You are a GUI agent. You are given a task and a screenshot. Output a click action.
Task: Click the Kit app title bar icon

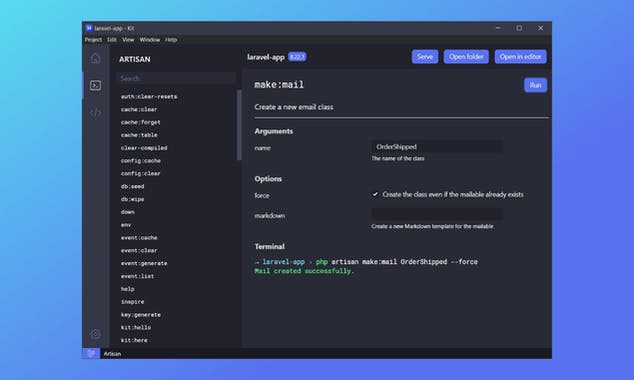pos(89,28)
